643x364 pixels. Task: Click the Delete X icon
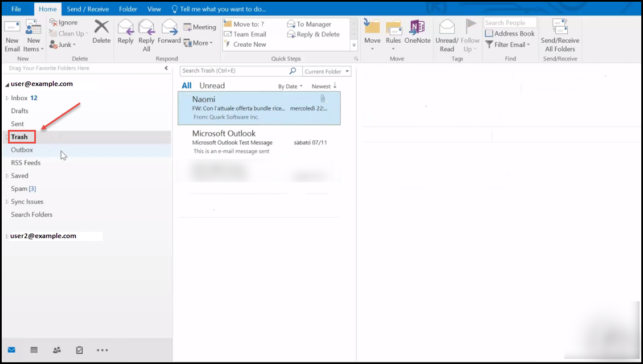(x=101, y=27)
